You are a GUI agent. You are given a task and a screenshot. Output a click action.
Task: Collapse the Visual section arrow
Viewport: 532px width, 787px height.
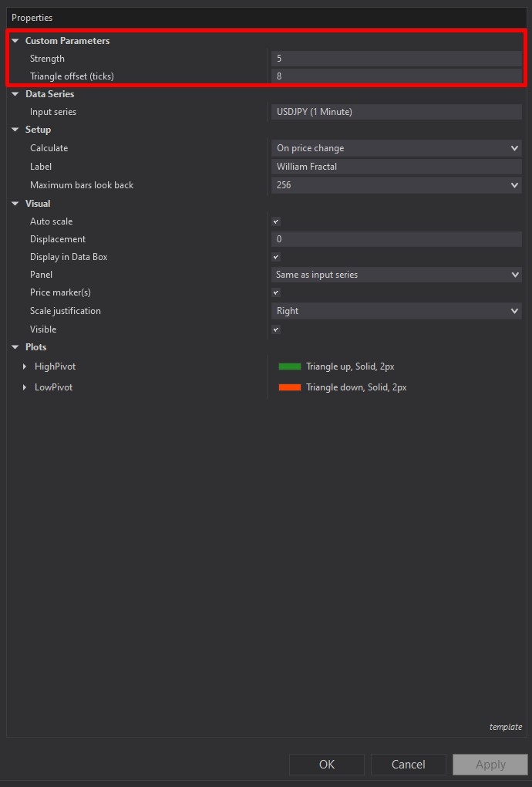point(15,204)
